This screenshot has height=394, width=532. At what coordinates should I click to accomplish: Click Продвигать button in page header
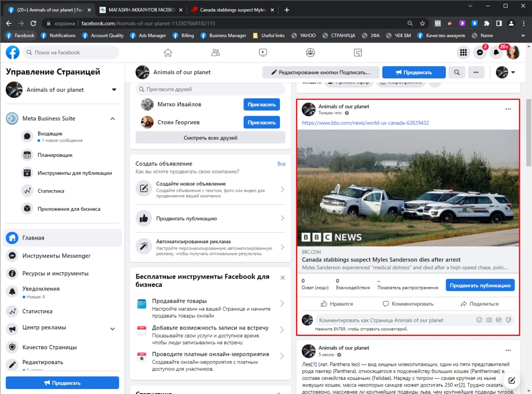coord(414,72)
